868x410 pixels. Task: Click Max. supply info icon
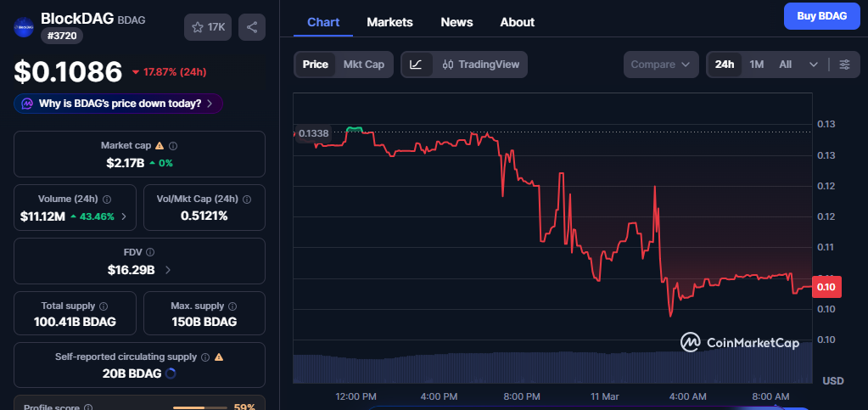pyautogui.click(x=232, y=306)
